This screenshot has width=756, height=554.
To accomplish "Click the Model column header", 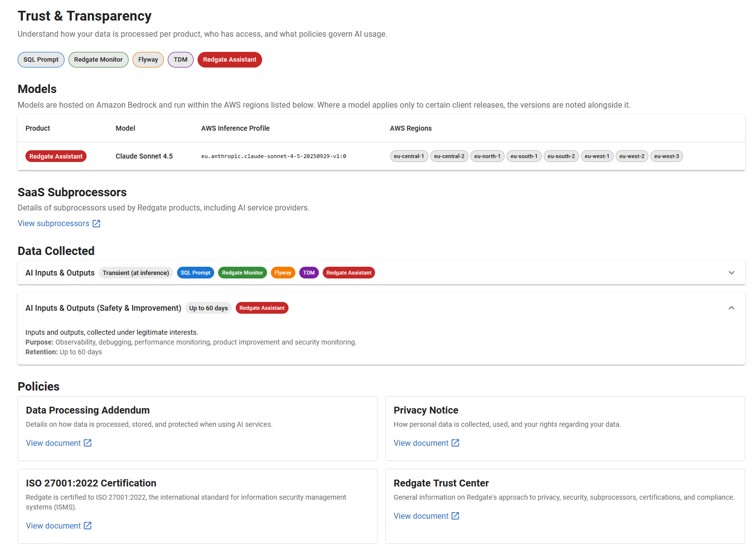I will click(125, 128).
